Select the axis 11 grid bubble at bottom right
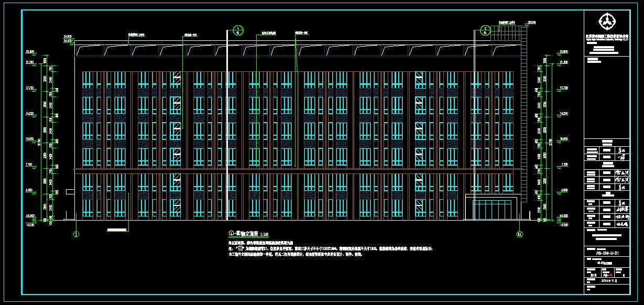 pyautogui.click(x=519, y=234)
